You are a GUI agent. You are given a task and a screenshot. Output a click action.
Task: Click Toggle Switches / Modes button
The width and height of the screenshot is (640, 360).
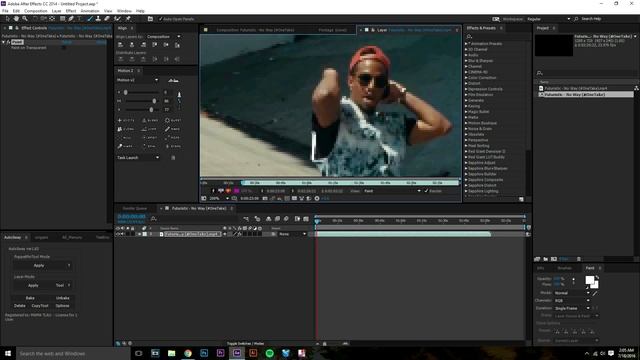point(245,343)
